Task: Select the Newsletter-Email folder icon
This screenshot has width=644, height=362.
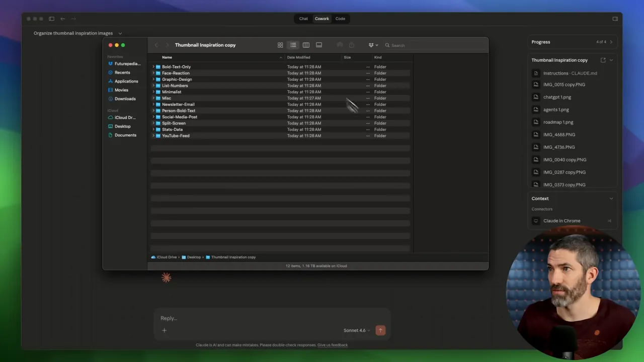Action: coord(158,105)
